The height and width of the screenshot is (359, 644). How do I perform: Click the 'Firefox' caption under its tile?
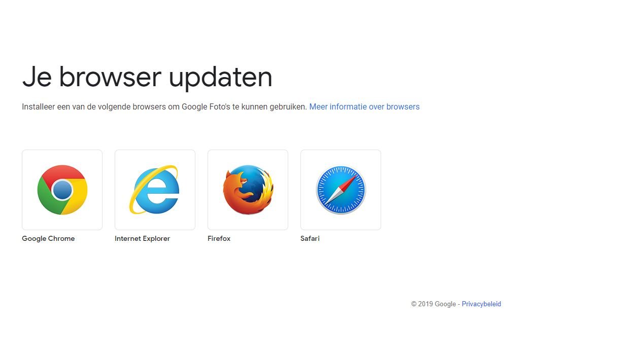(219, 238)
